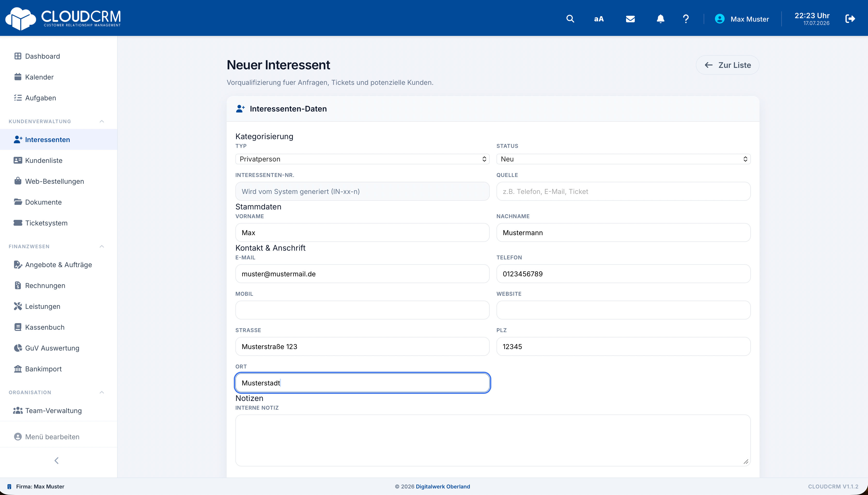
Task: Click the Ticketsystem ticket icon
Action: pyautogui.click(x=18, y=223)
